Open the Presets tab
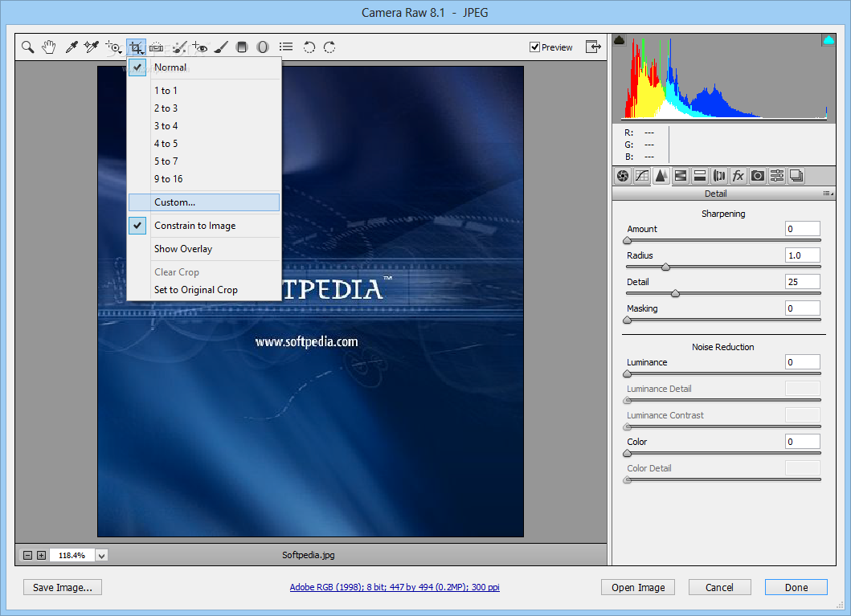 coord(777,176)
